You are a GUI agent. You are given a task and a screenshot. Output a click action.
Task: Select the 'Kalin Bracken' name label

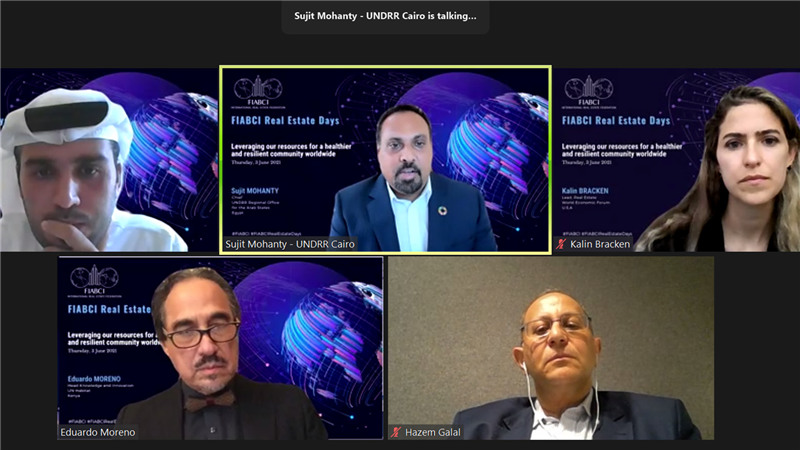[599, 244]
